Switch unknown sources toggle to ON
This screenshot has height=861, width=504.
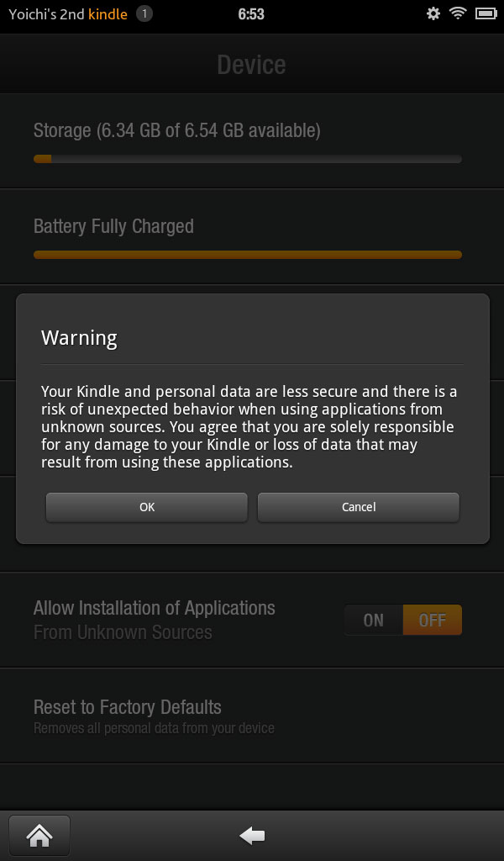click(374, 620)
